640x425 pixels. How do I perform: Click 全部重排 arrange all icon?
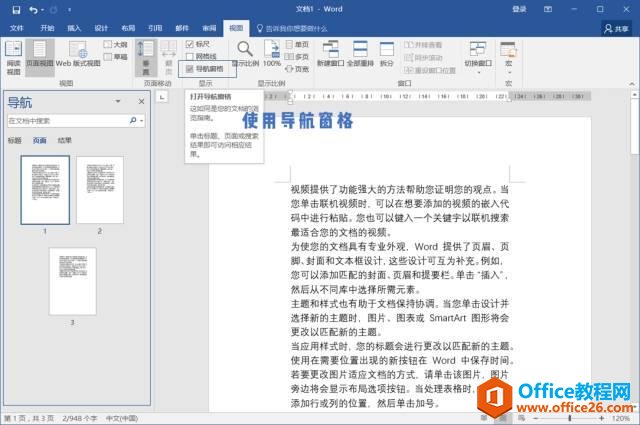[359, 54]
